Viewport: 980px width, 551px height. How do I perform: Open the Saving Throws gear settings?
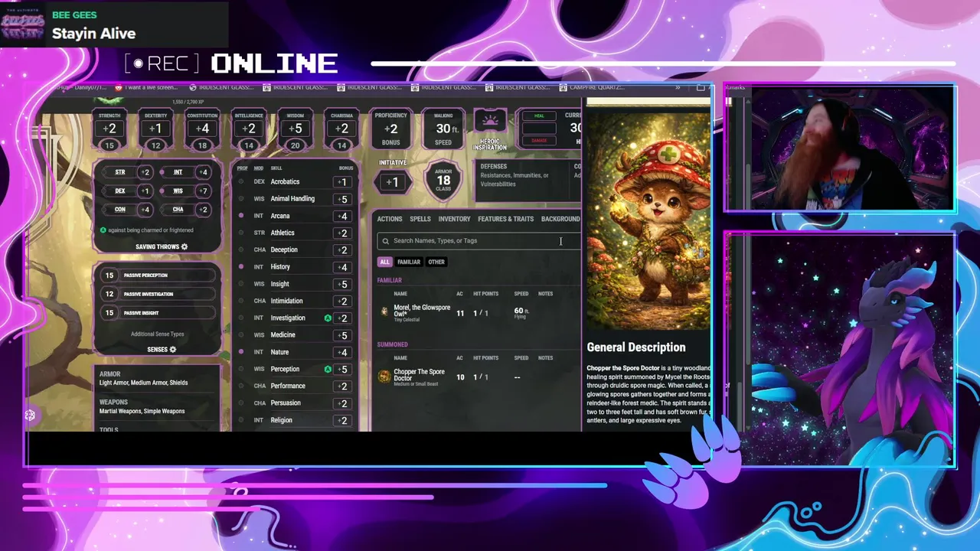(184, 246)
